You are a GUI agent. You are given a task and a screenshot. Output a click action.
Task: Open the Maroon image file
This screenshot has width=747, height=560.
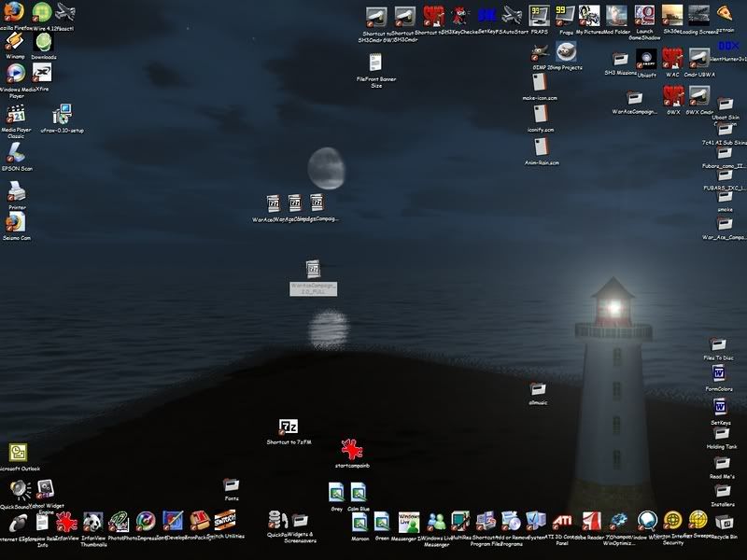359,523
